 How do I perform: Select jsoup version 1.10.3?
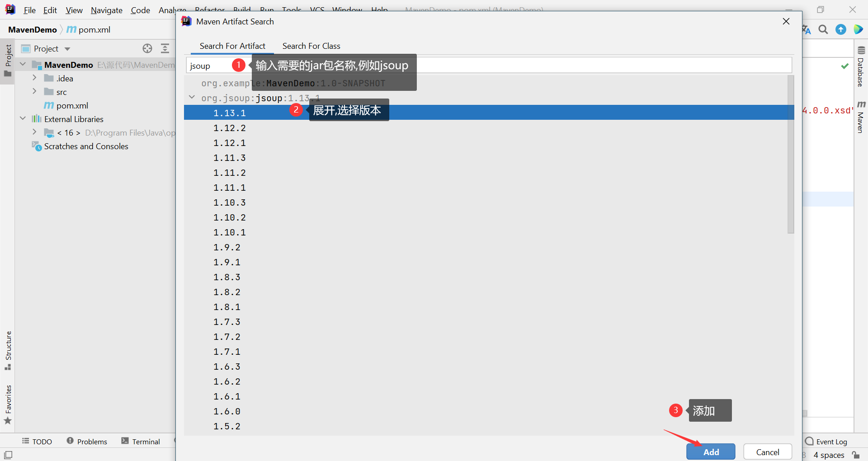[486, 202]
